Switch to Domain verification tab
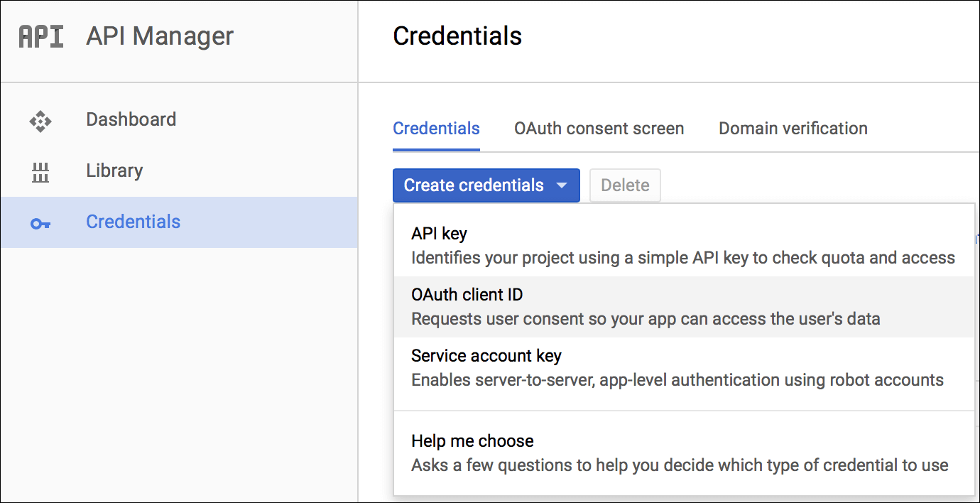Image resolution: width=980 pixels, height=503 pixels. point(793,129)
